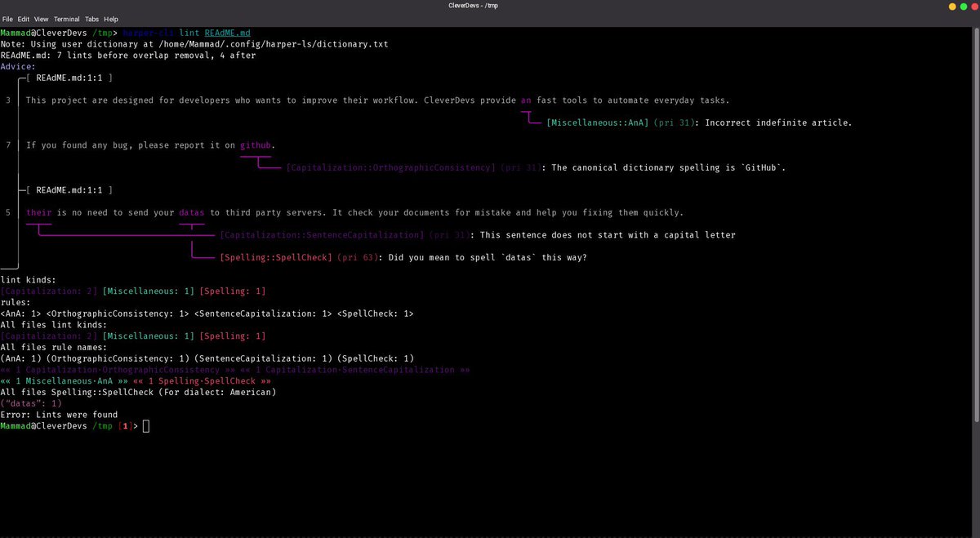Viewport: 980px width, 538px height.
Task: Open the Help menu
Action: click(x=111, y=19)
